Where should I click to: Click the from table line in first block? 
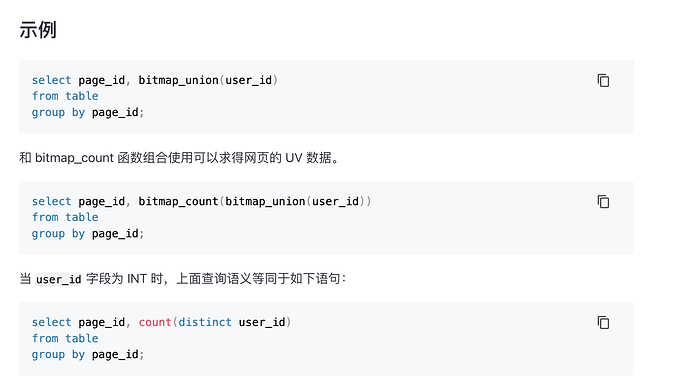pos(65,96)
